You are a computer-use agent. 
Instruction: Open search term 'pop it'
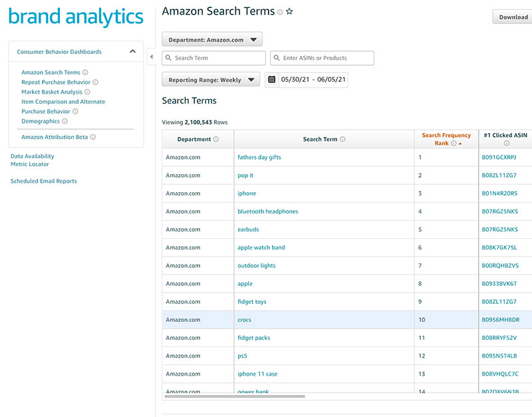(x=245, y=176)
